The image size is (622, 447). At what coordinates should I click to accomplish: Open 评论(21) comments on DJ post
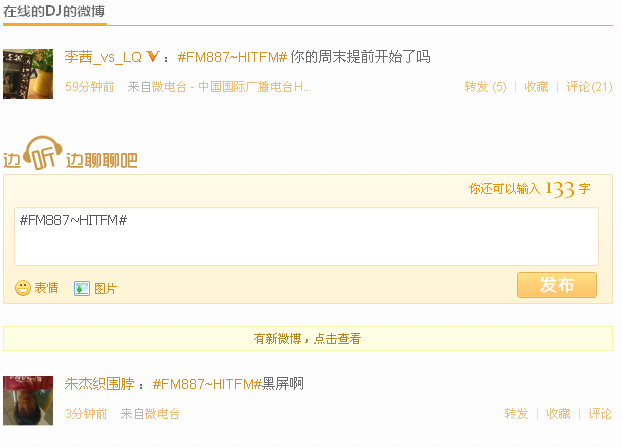[589, 86]
